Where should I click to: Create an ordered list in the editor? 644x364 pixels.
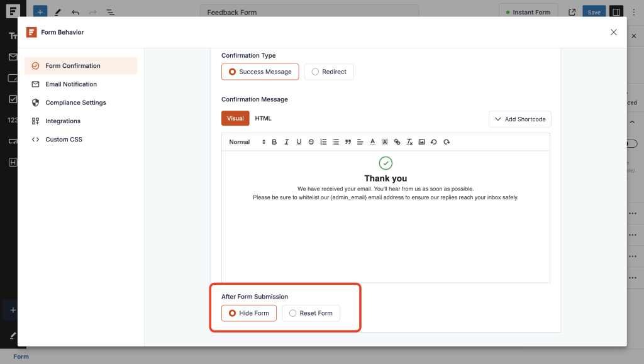click(323, 141)
